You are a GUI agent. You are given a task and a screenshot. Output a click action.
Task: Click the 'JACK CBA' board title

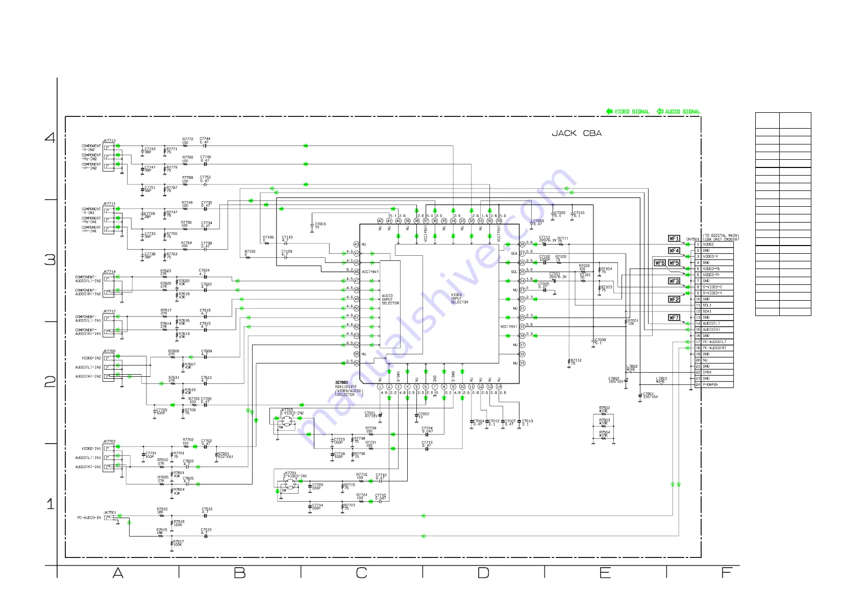coord(577,133)
